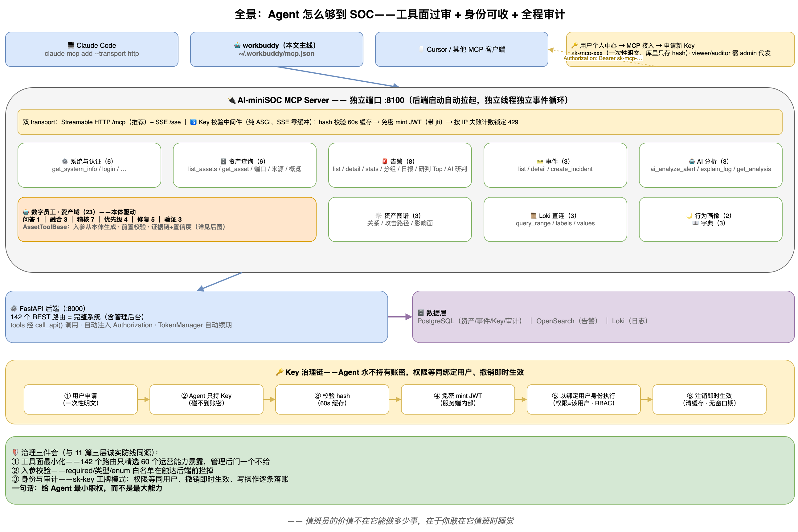Click the text "关系 / 攻击路径 / 影响面"
The height and width of the screenshot is (532, 798).
pyautogui.click(x=400, y=223)
